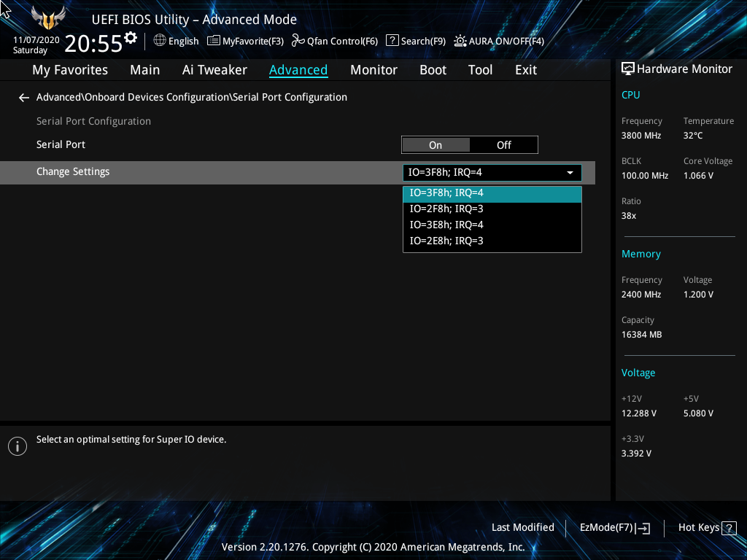Click the ASUS TUF logo
This screenshot has width=747, height=560.
pos(48,18)
